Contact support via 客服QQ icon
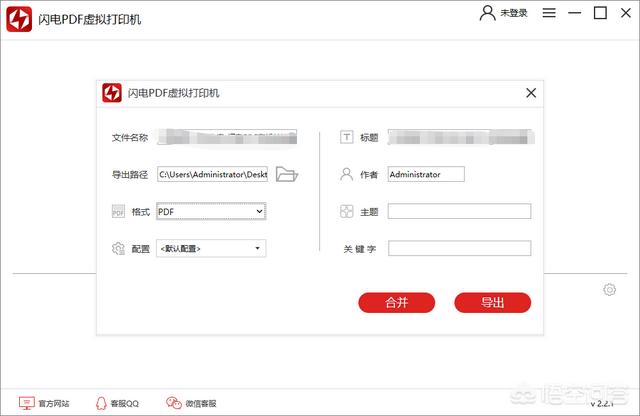640x416 pixels. click(x=117, y=403)
